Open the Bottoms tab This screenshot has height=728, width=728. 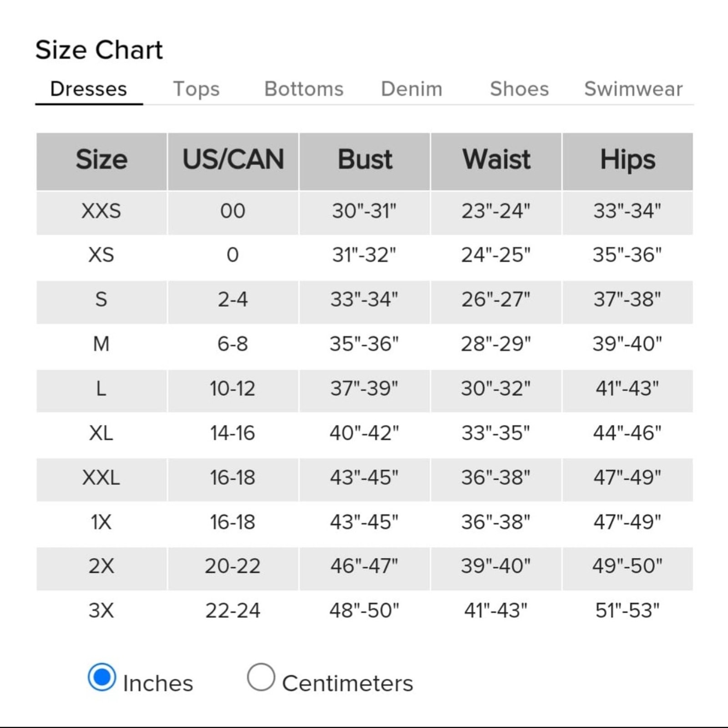tap(304, 89)
